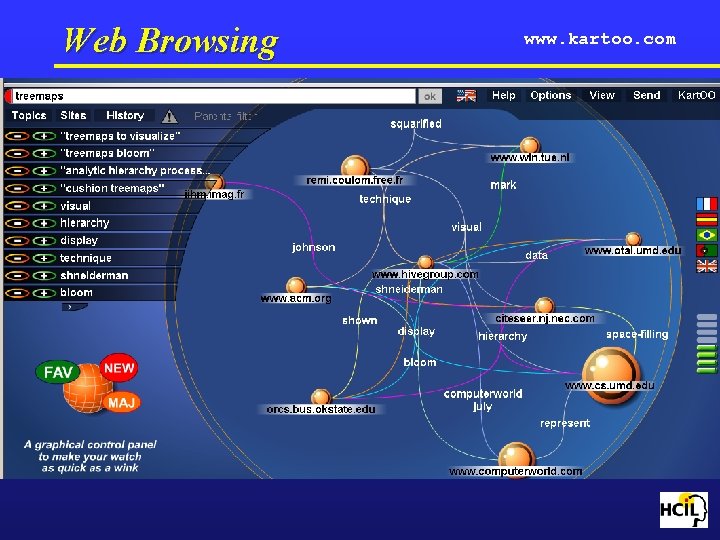The height and width of the screenshot is (540, 720).
Task: Exclude hierarchy topic with minus icon
Action: point(17,224)
